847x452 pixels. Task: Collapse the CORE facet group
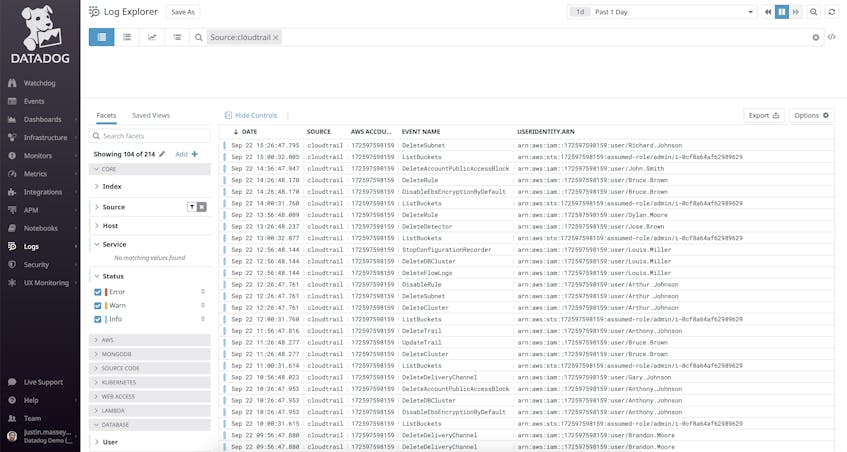tap(150, 170)
